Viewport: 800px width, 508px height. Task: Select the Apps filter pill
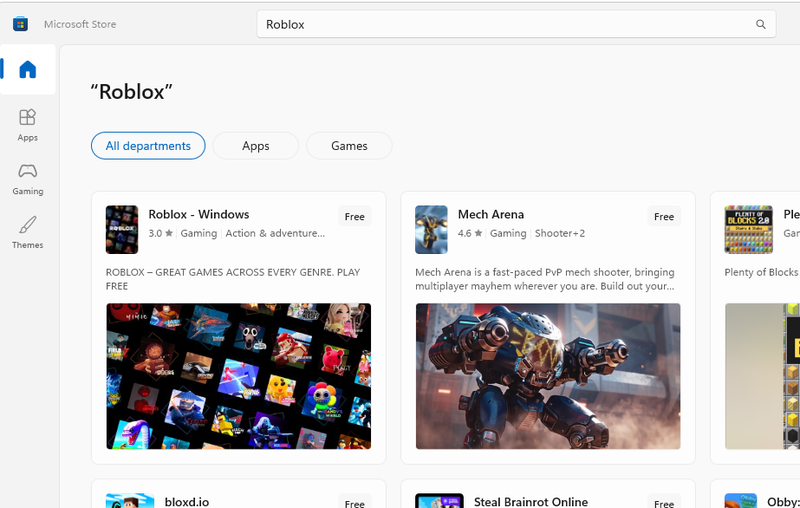click(x=256, y=146)
